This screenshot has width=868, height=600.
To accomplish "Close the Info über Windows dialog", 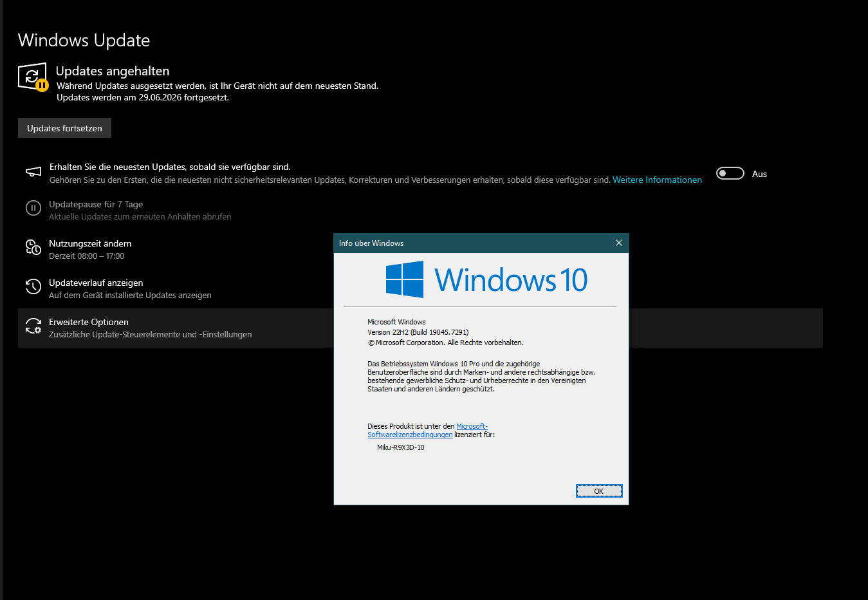I will click(x=619, y=243).
